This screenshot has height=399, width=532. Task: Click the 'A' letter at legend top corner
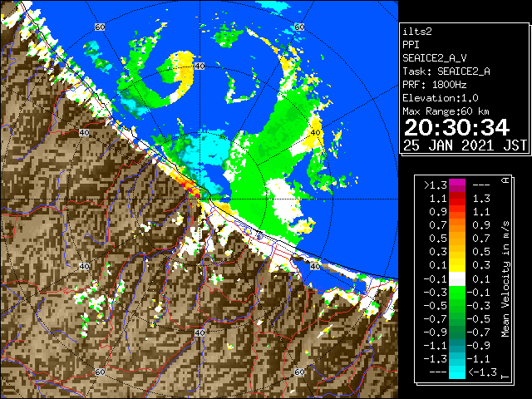coord(505,180)
